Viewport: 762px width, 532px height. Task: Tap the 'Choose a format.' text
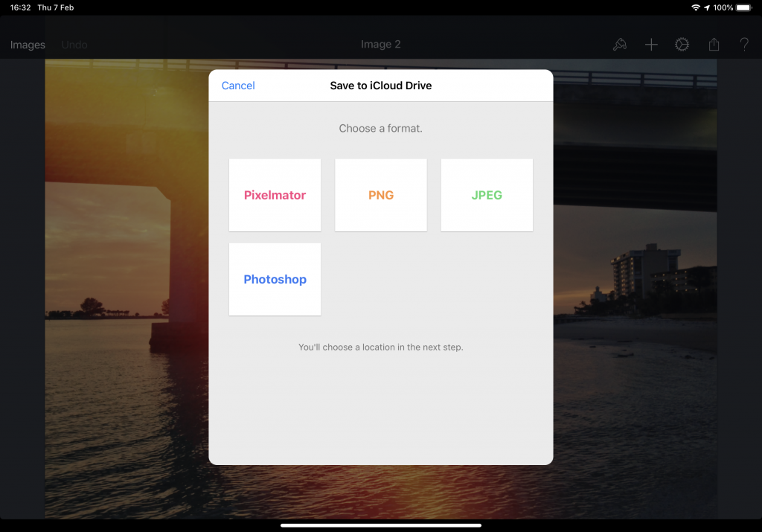(x=380, y=128)
